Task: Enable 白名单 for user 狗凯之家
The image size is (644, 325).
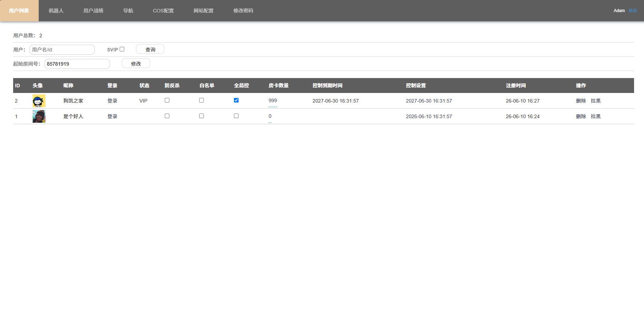Action: pos(201,100)
